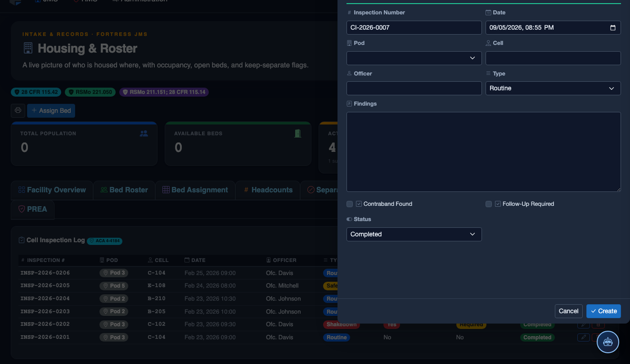630x364 pixels.
Task: Click the Routine type badge for INSP-2026-0201
Action: coord(337,337)
